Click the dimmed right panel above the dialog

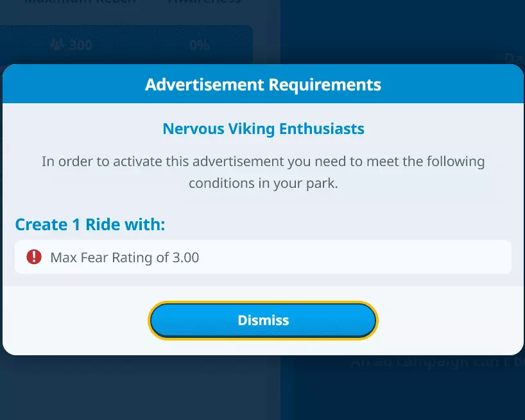[x=398, y=32]
